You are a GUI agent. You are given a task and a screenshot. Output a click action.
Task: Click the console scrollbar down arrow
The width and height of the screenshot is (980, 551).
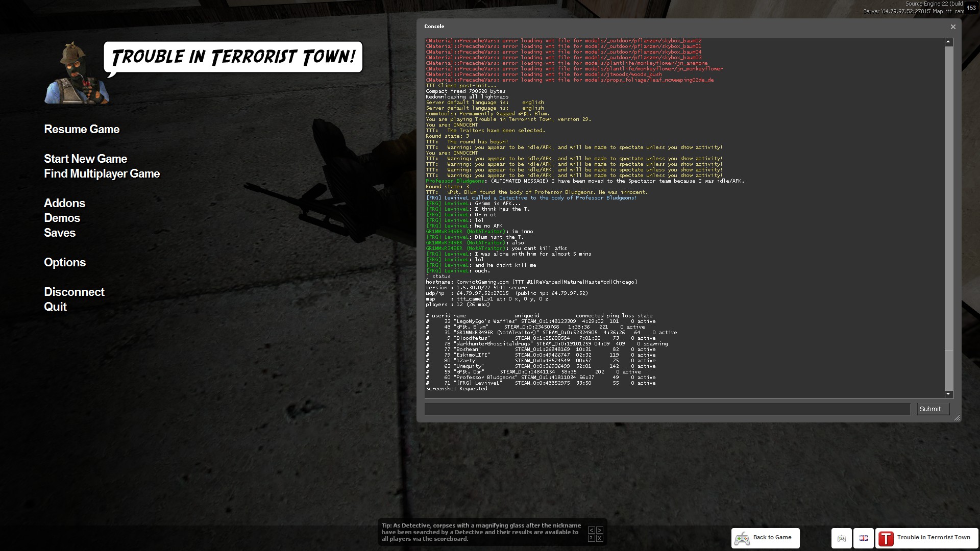click(949, 394)
